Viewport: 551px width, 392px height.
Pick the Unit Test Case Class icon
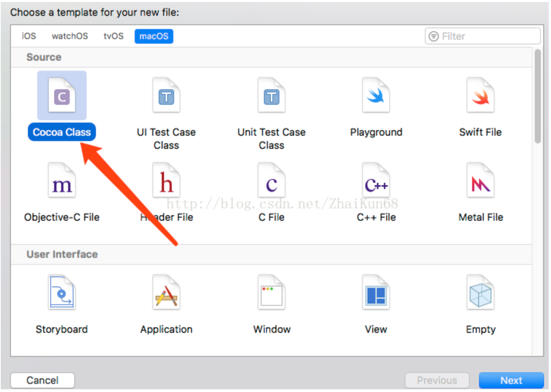pos(272,95)
